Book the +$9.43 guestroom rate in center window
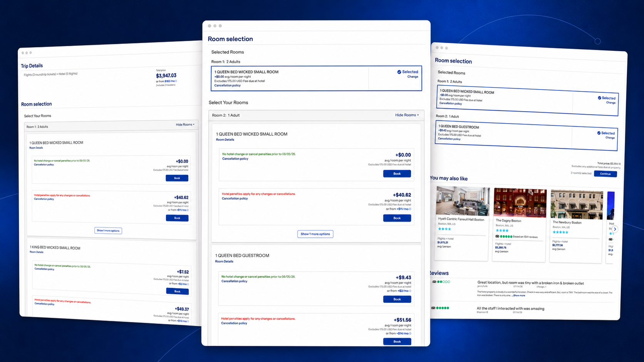Image resolution: width=644 pixels, height=362 pixels. click(397, 299)
